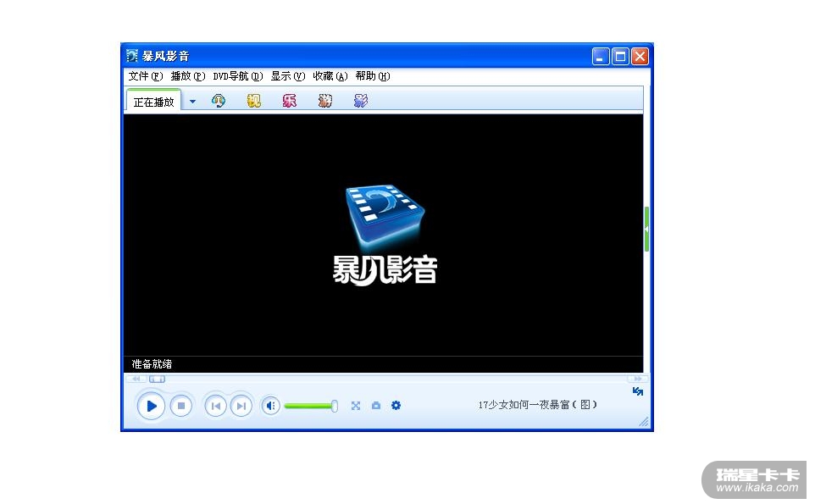Click the screenshot camera icon
This screenshot has height=504, width=815.
[x=376, y=406]
